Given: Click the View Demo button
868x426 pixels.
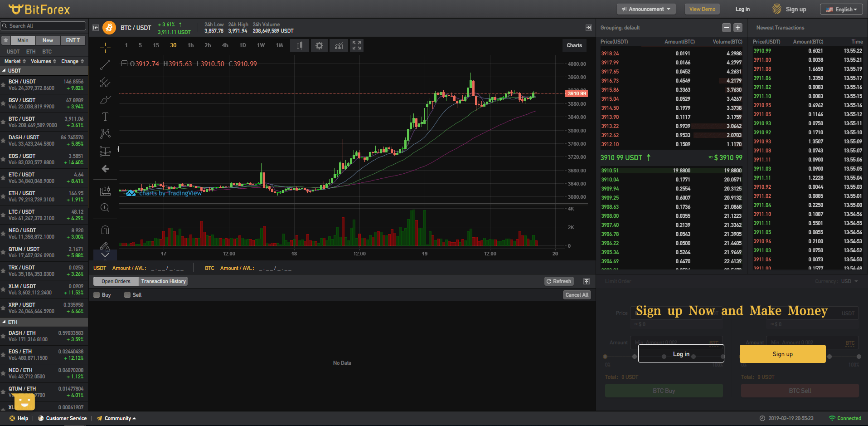Looking at the screenshot, I should [x=702, y=9].
